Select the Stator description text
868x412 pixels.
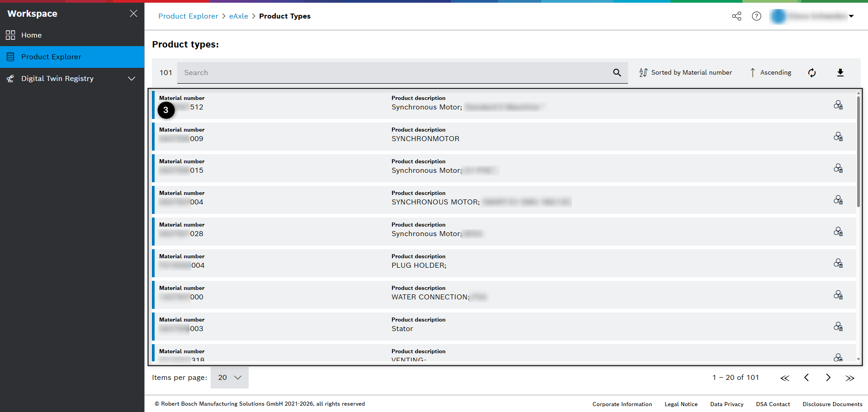(402, 329)
